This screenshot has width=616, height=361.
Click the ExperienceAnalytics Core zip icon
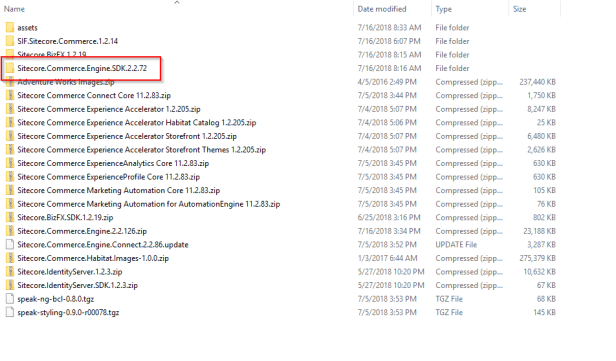pos(10,163)
